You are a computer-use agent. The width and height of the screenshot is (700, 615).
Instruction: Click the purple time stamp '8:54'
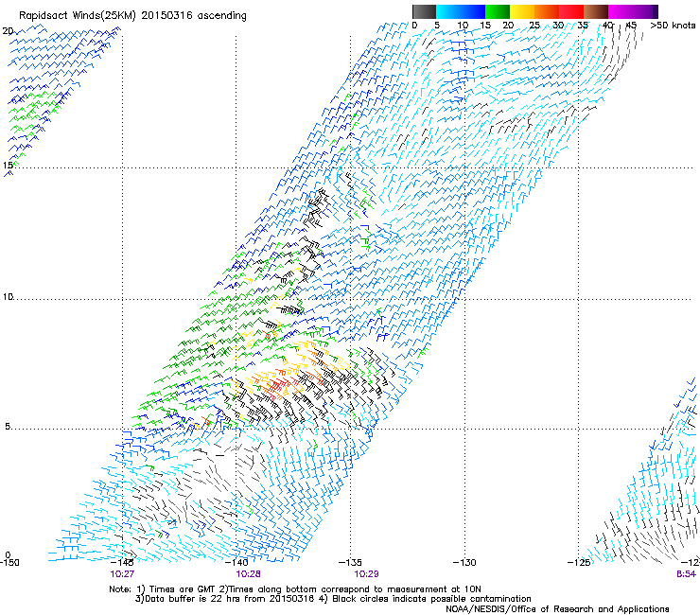coord(686,574)
